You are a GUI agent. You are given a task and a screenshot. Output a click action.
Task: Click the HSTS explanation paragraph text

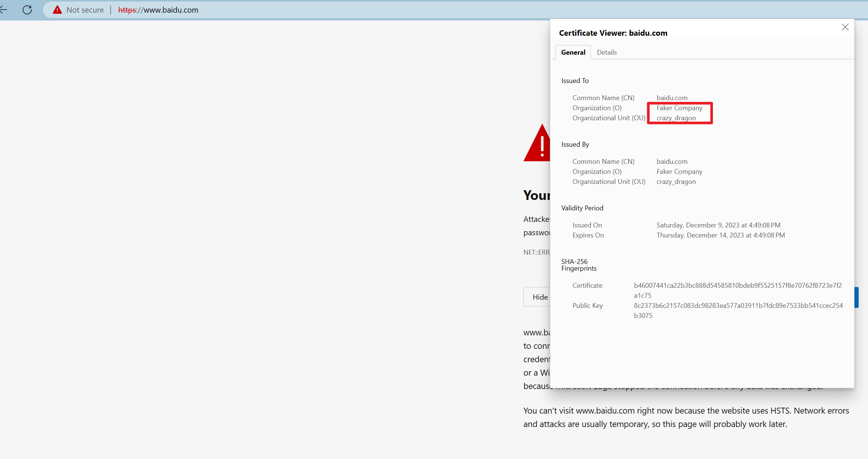686,417
